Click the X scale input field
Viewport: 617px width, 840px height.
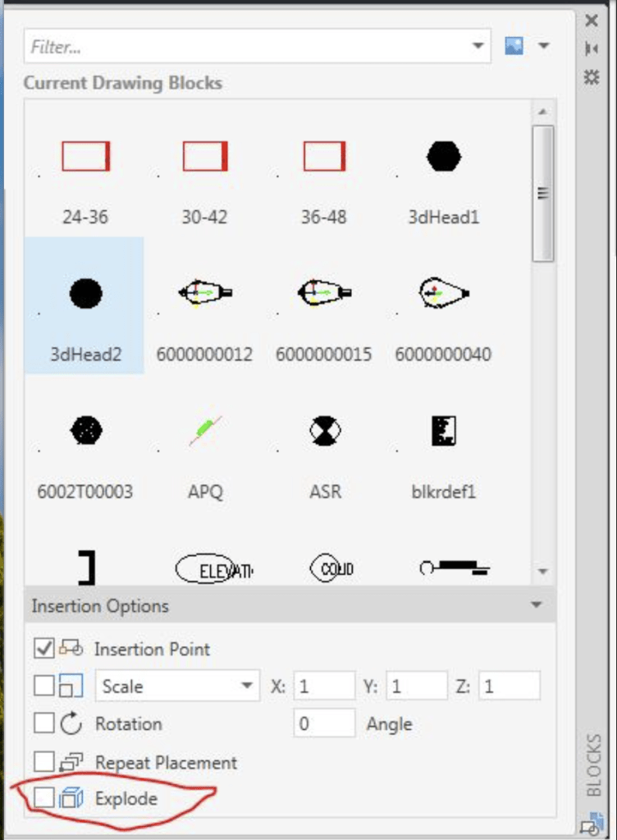click(324, 686)
